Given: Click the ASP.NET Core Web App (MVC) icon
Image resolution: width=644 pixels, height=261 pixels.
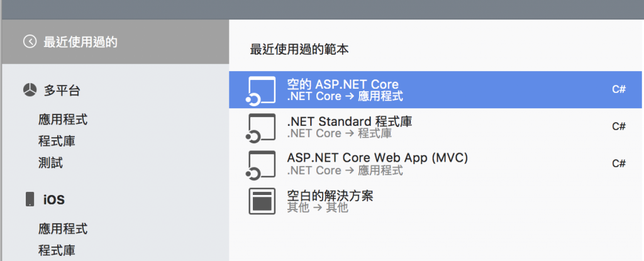Looking at the screenshot, I should [x=261, y=165].
